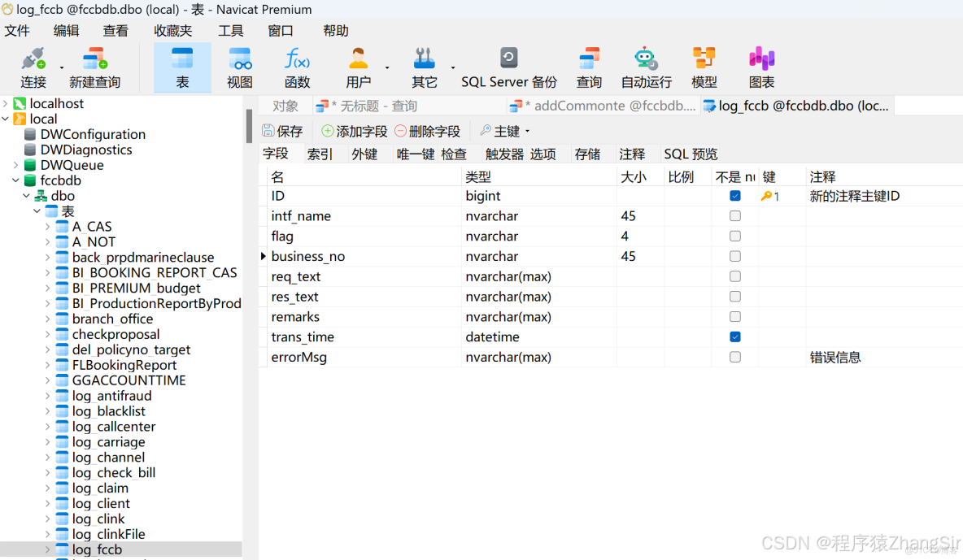This screenshot has width=963, height=560.
Task: Uncheck the not-null checkbox for ID field
Action: pyautogui.click(x=735, y=196)
